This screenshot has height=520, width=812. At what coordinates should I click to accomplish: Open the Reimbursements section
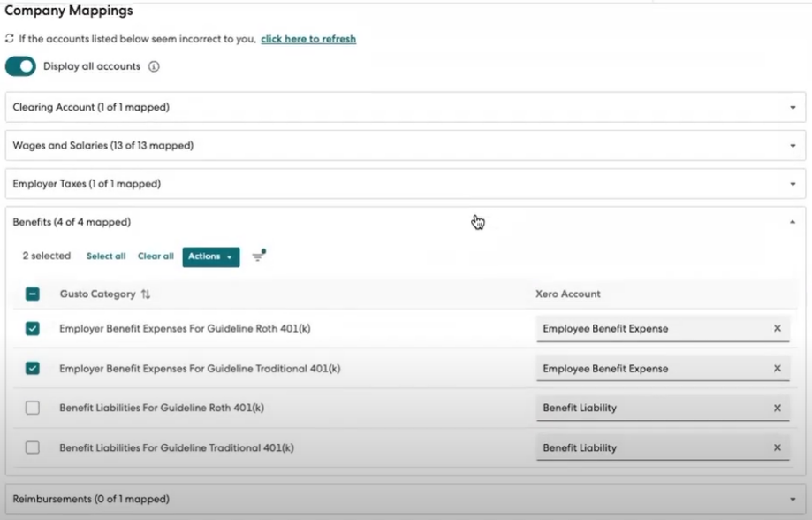(406, 498)
